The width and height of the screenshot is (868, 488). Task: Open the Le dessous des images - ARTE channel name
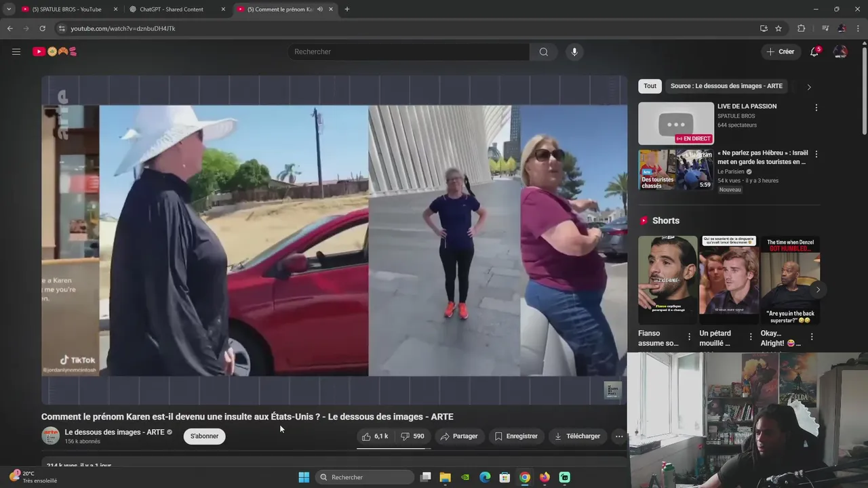[115, 432]
